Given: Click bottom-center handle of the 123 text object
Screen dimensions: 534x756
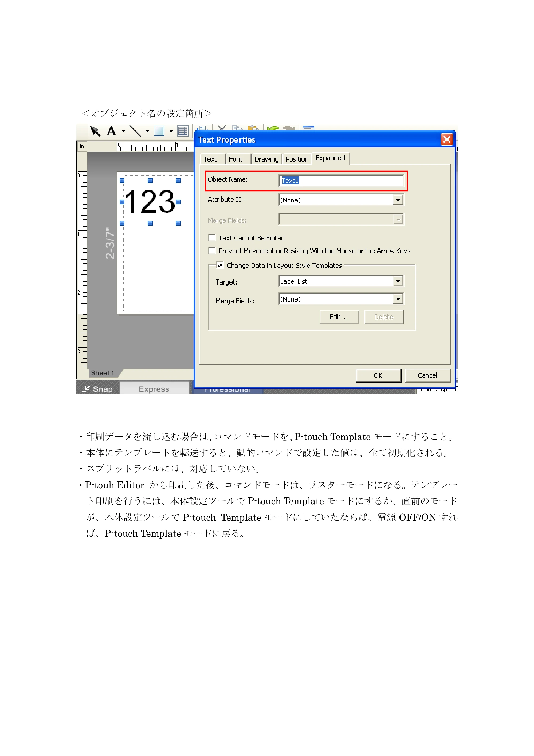Looking at the screenshot, I should click(x=150, y=223).
